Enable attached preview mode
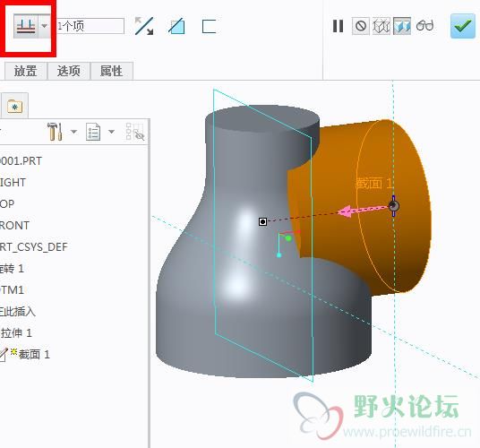Image resolution: width=480 pixels, height=448 pixels. [x=402, y=26]
